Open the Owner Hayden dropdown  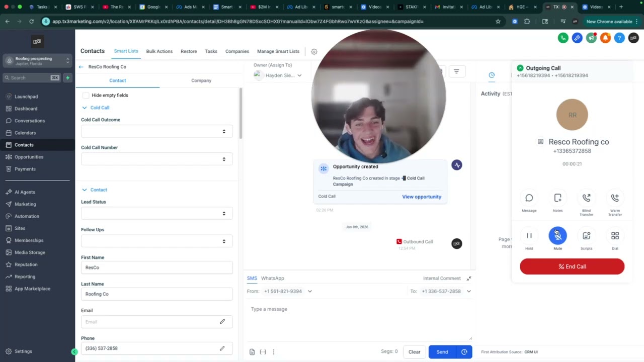278,75
